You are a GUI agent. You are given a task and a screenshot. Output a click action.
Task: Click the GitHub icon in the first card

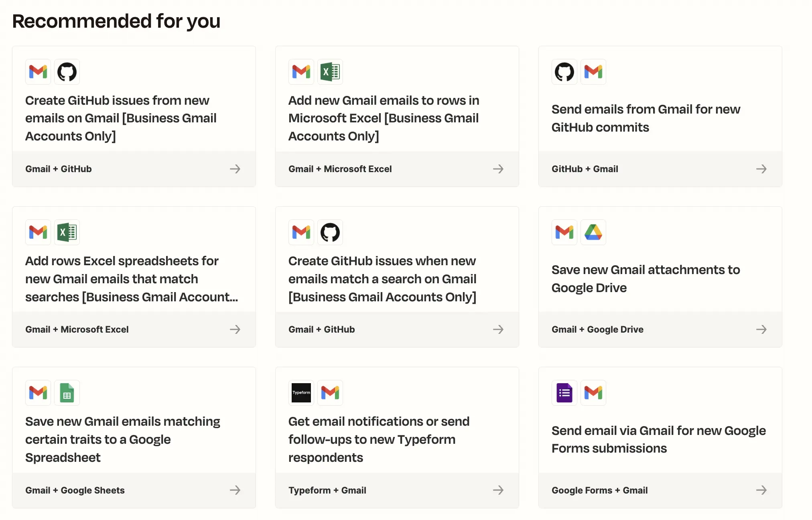67,72
